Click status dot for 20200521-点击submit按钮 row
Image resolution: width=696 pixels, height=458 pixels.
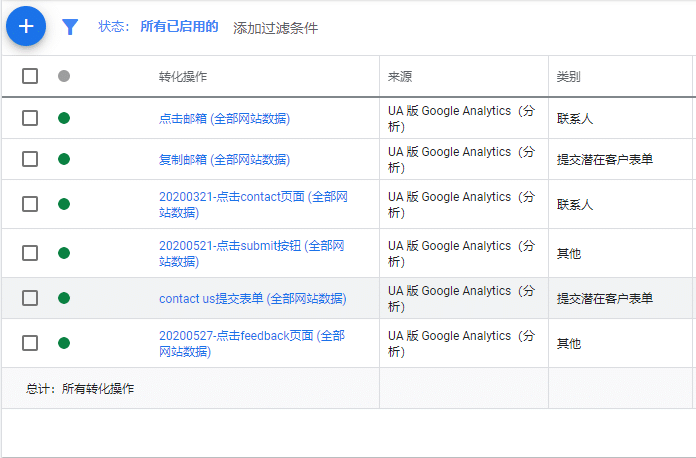click(x=64, y=253)
